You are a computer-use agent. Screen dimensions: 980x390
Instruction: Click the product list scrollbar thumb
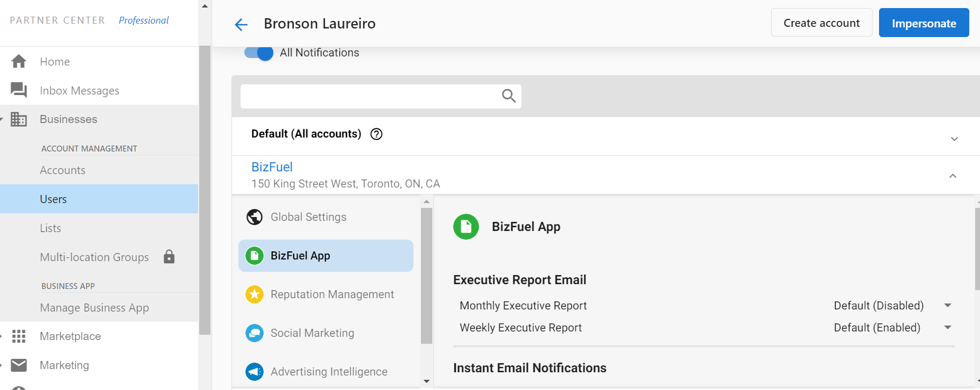point(426,276)
